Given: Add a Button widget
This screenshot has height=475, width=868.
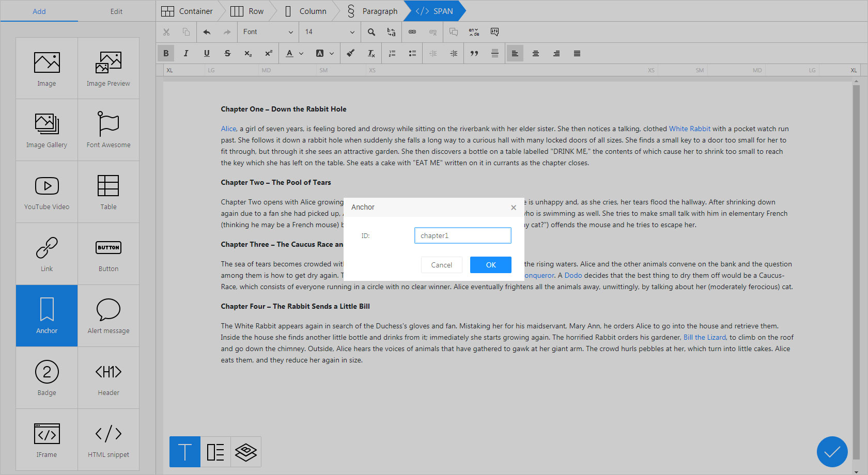Looking at the screenshot, I should (x=109, y=254).
